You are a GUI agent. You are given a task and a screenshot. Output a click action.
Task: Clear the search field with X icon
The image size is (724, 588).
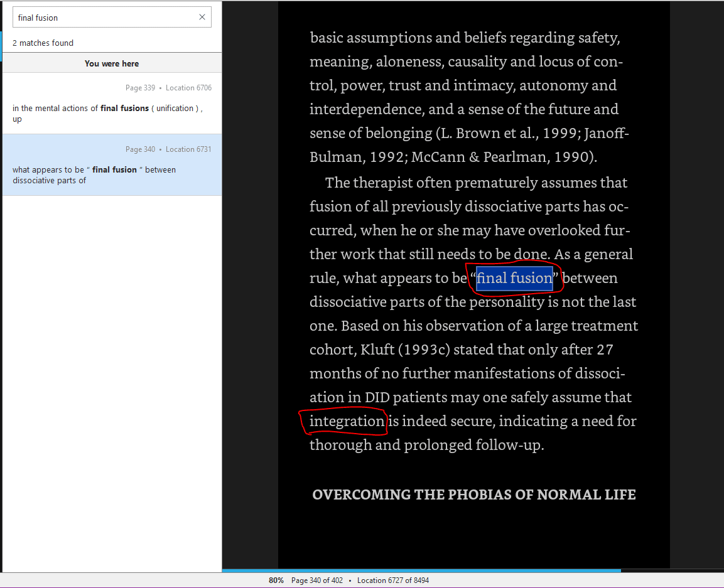[202, 18]
